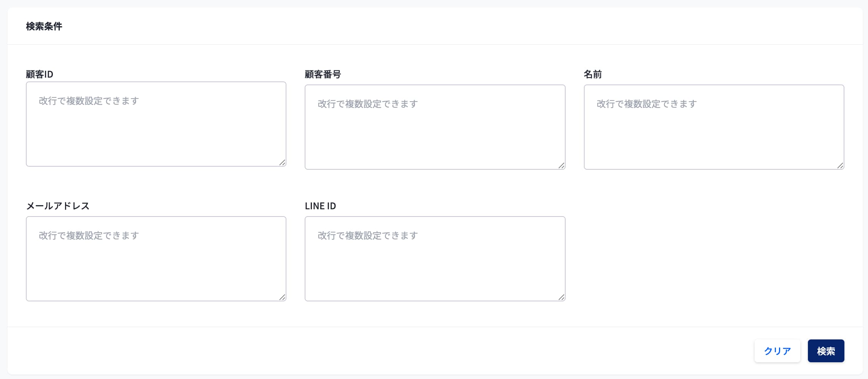Click the LINE ID label

(x=320, y=206)
